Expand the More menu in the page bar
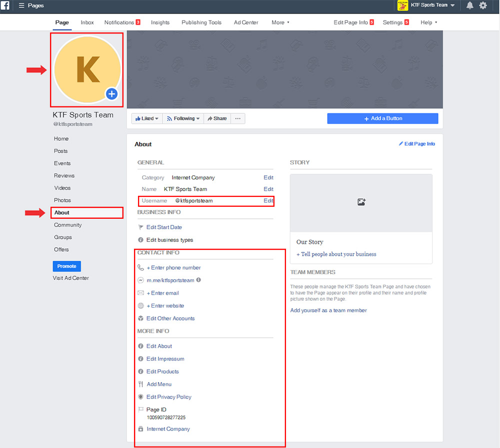The image size is (500, 448). click(x=280, y=22)
